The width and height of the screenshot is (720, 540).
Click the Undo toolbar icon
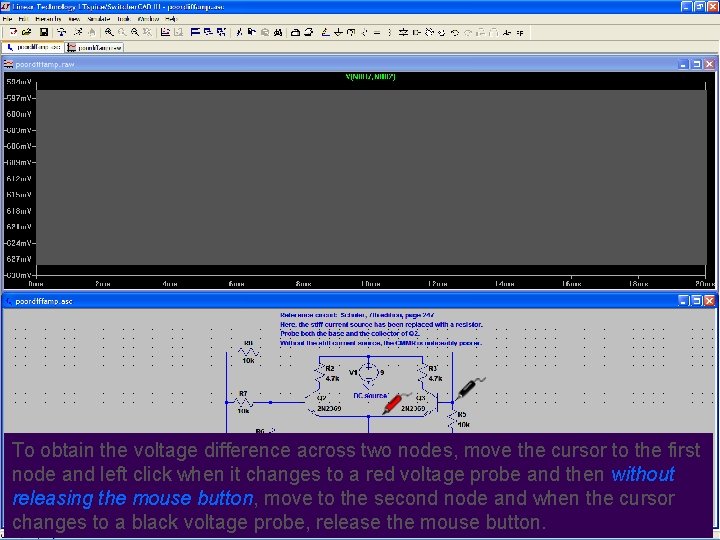455,32
